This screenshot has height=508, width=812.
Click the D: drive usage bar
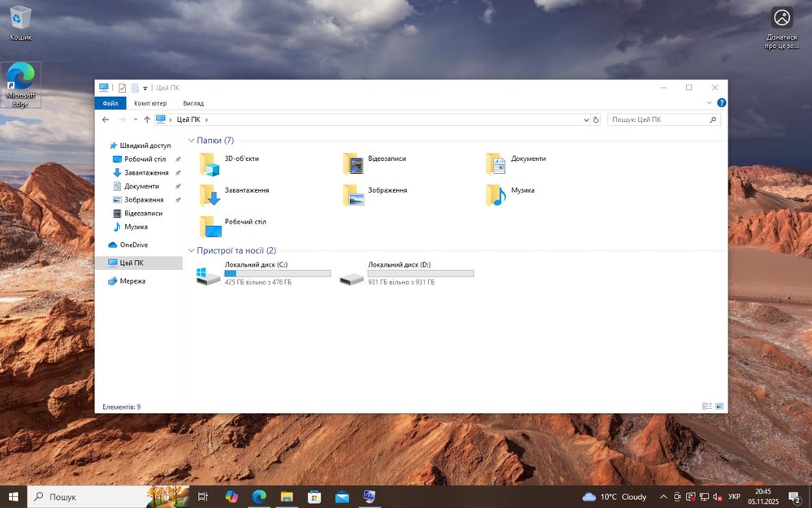(421, 274)
